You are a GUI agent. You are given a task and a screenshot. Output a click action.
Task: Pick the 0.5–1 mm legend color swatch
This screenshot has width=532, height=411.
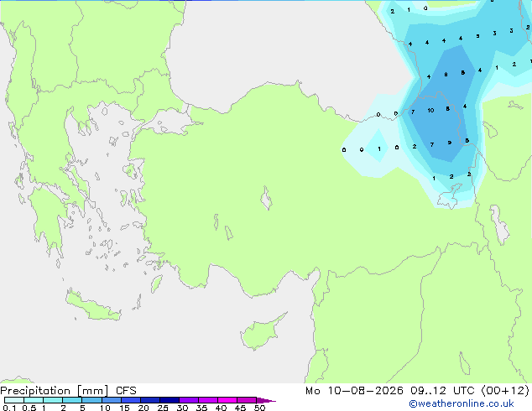tap(34, 400)
